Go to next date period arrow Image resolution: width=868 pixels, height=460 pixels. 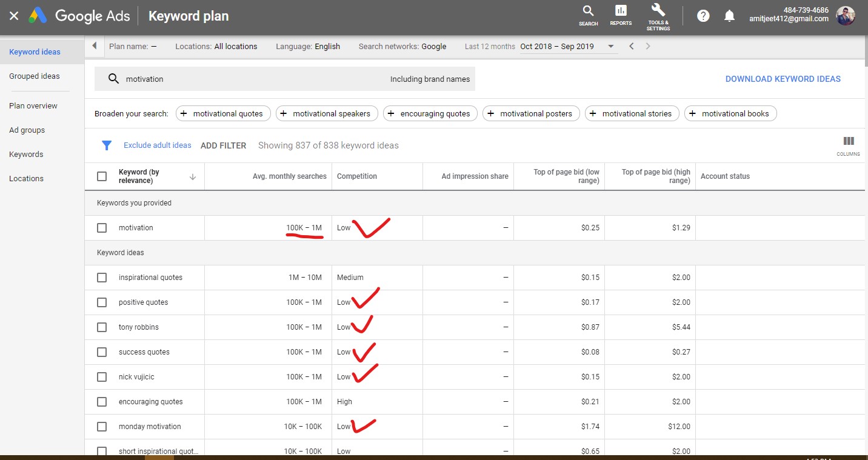coord(648,46)
